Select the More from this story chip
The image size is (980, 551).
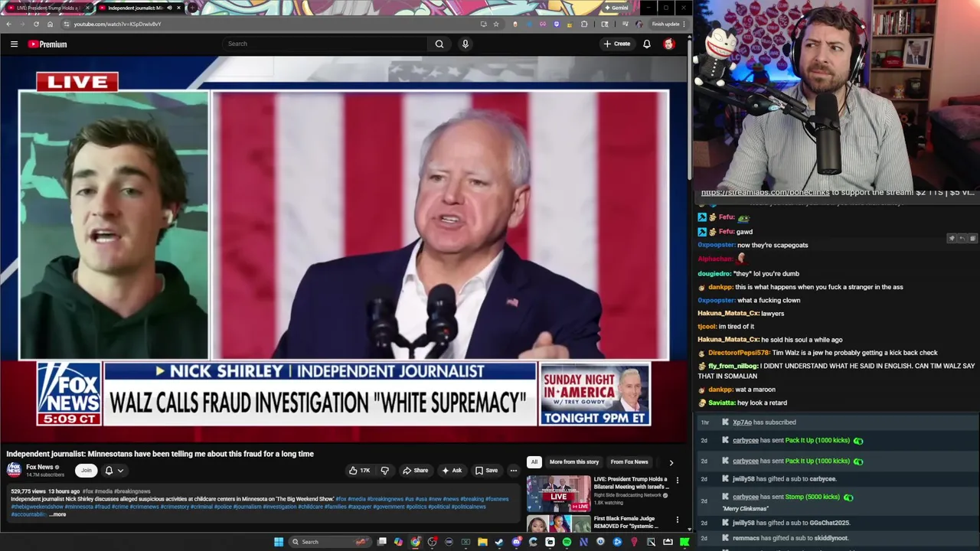(x=574, y=462)
